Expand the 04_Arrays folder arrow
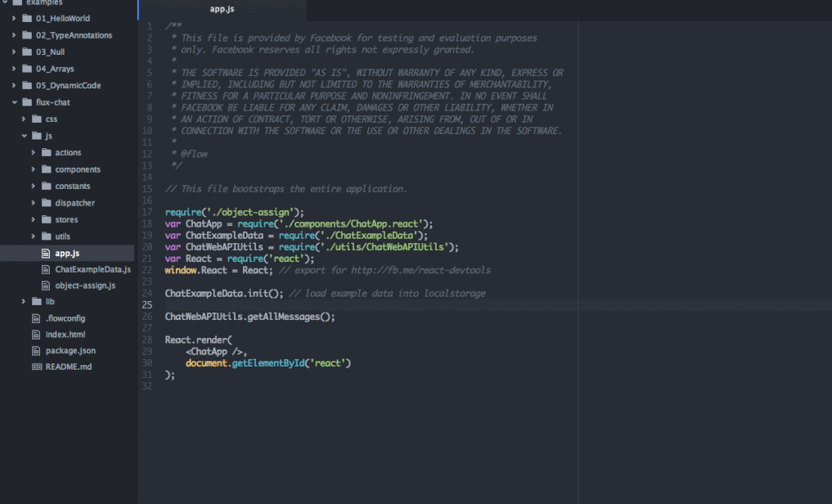The height and width of the screenshot is (504, 832). [14, 69]
